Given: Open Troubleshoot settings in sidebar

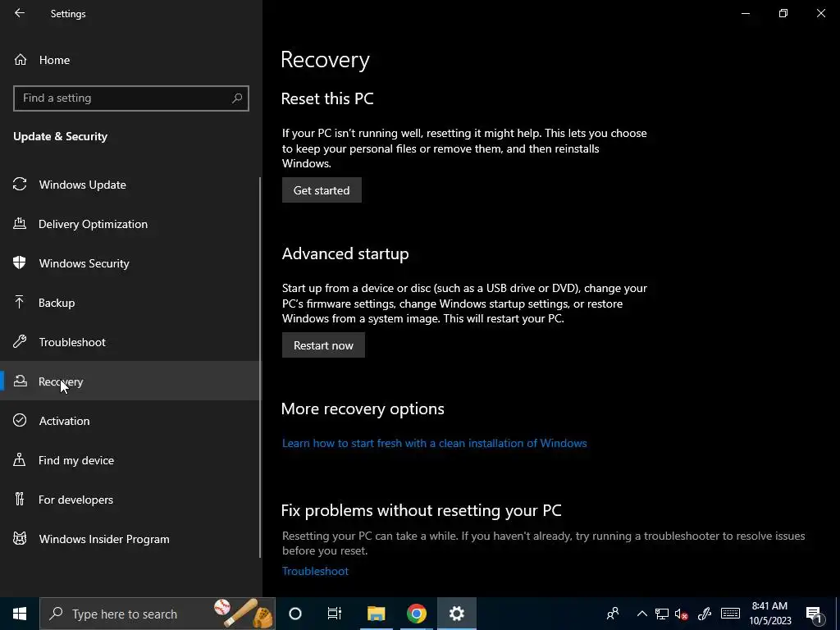Looking at the screenshot, I should 72,342.
